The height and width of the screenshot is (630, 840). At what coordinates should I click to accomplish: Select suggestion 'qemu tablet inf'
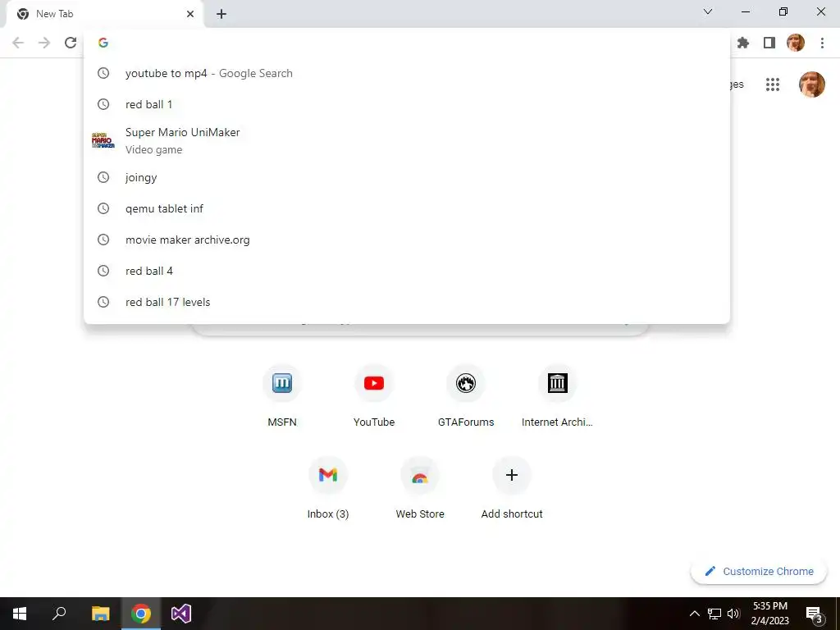pyautogui.click(x=407, y=208)
